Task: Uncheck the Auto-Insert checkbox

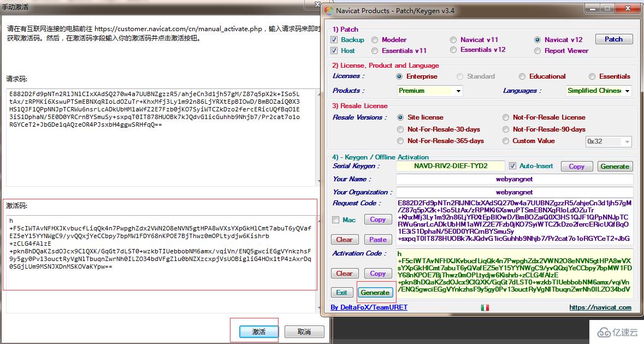Action: point(512,166)
